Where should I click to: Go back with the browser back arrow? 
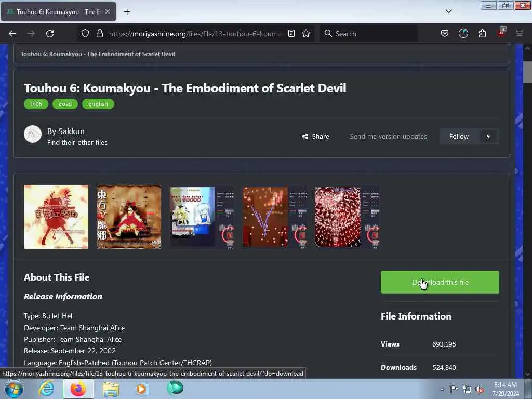(x=12, y=34)
